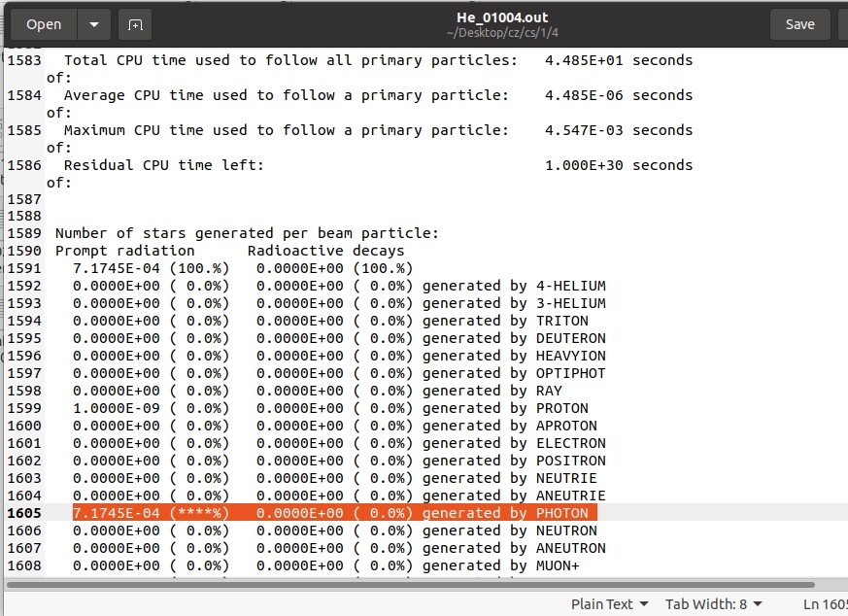Click the line generated by POSITRON
Screen dimensions: 848x616
(x=339, y=461)
